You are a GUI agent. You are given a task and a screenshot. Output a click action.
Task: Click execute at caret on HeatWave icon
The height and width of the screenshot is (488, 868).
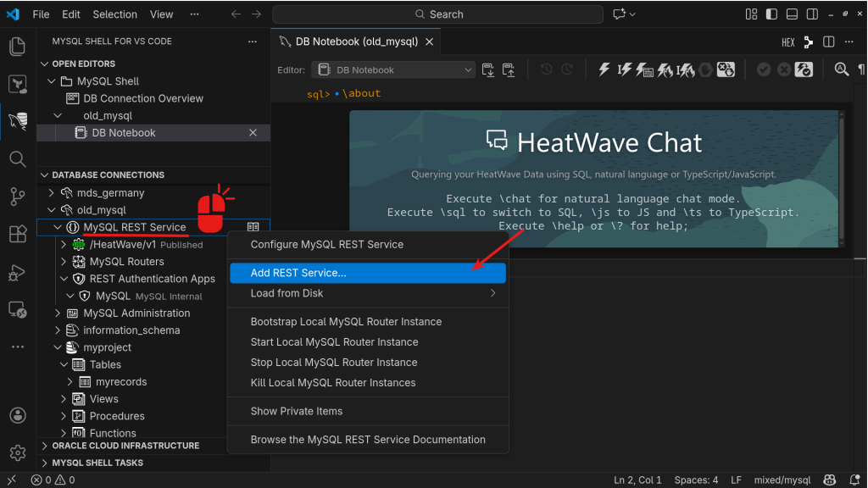tap(685, 69)
